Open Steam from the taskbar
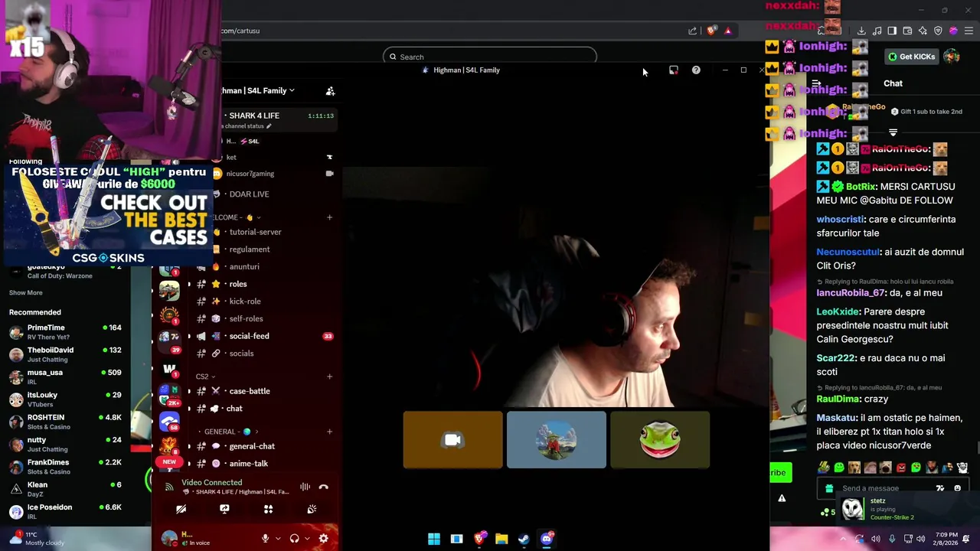The width and height of the screenshot is (980, 551). click(x=524, y=539)
